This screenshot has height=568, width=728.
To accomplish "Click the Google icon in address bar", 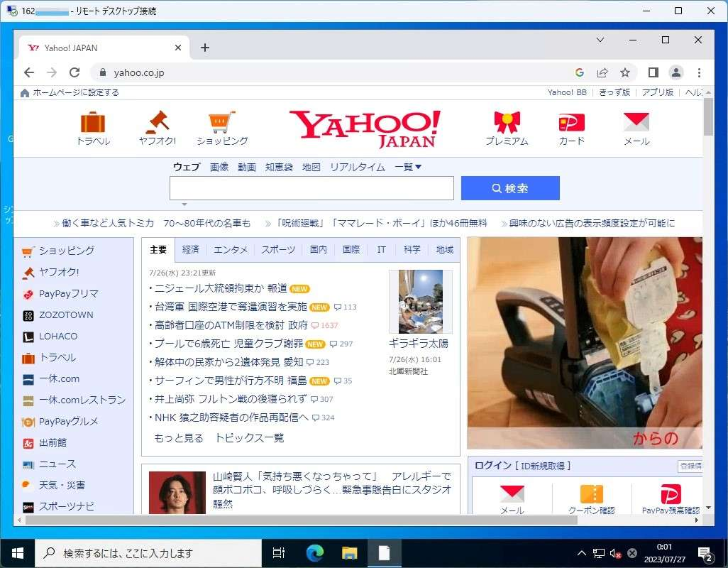I will (580, 72).
